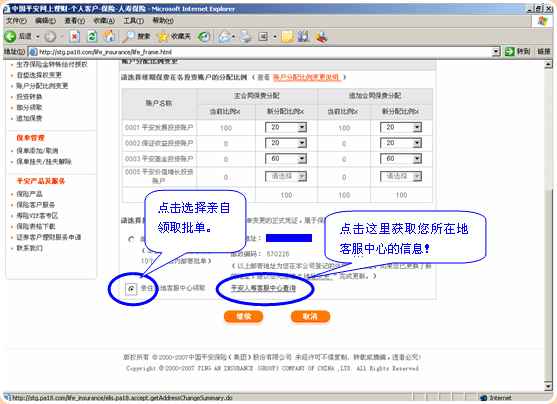Screen dimensions: 557x404
Task: Refresh the page using the green refresh icon
Action: (92, 36)
